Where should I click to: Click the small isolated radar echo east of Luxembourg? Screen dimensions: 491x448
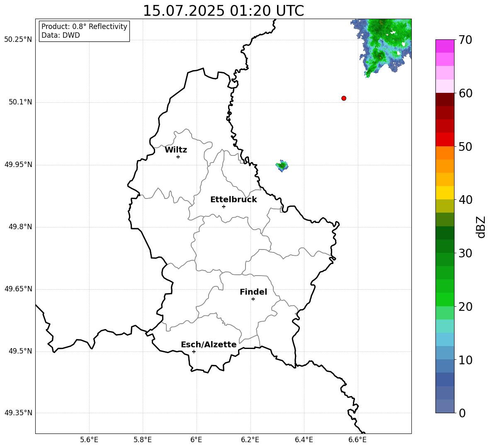[x=282, y=165]
